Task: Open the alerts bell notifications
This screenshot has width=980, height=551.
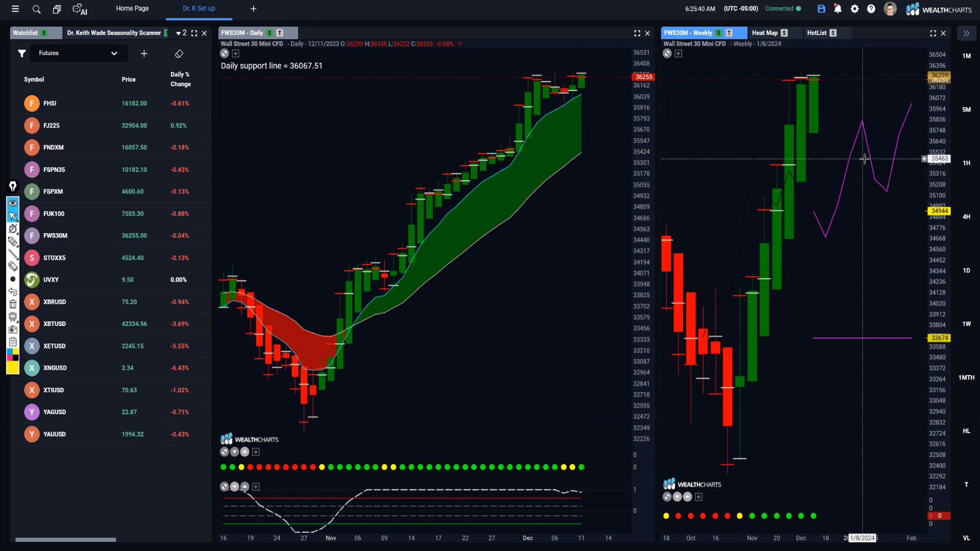Action: [x=838, y=9]
